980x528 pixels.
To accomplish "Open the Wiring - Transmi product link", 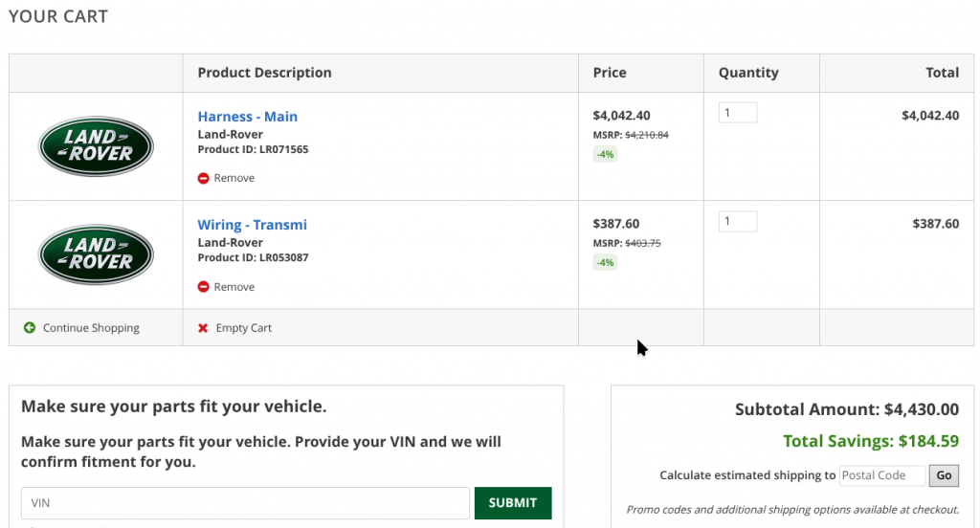I will tap(253, 225).
